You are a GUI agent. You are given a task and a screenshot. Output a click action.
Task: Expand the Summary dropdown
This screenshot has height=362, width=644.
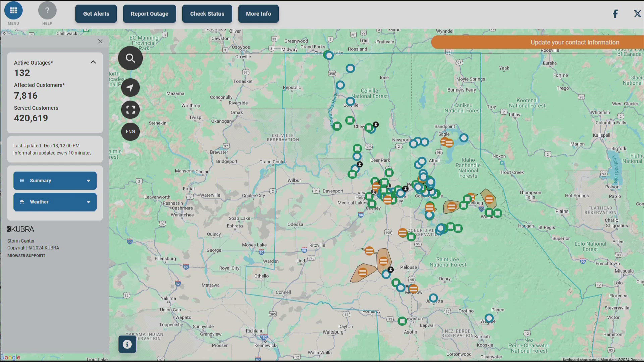coord(55,181)
